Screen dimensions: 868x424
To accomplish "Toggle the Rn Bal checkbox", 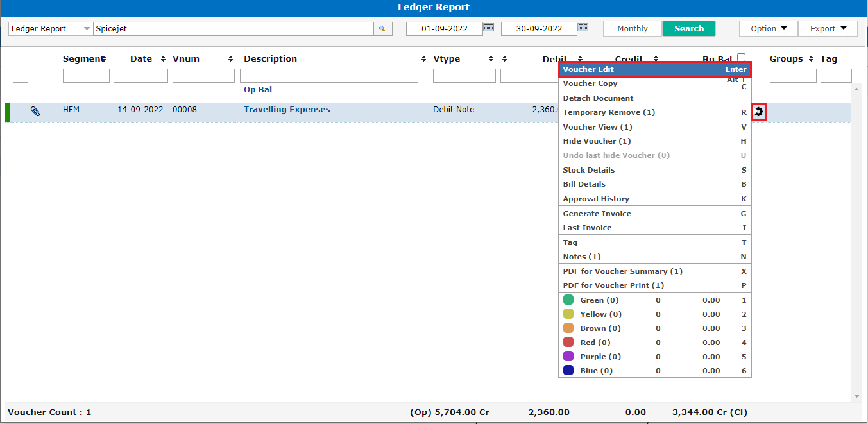I will (741, 58).
